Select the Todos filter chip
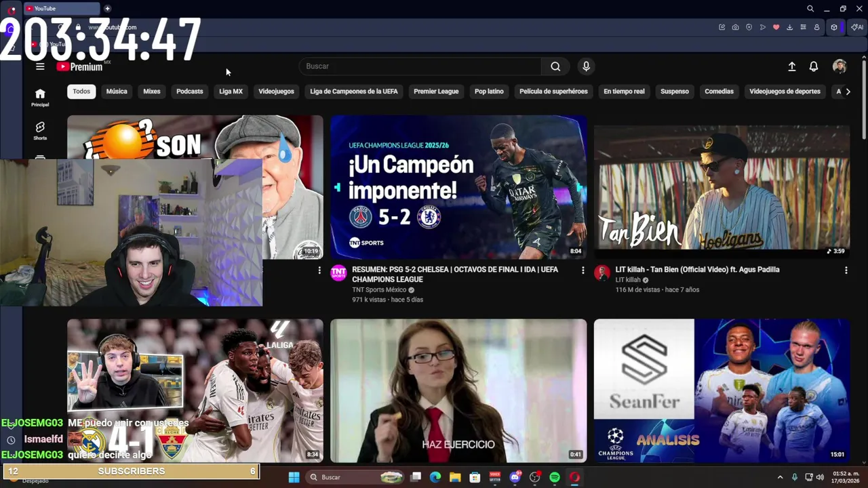 click(81, 91)
